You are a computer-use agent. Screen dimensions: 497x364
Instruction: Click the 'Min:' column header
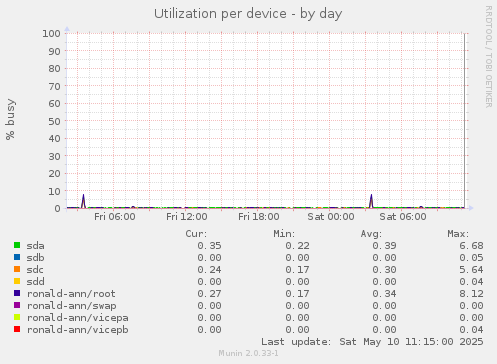[x=284, y=234]
